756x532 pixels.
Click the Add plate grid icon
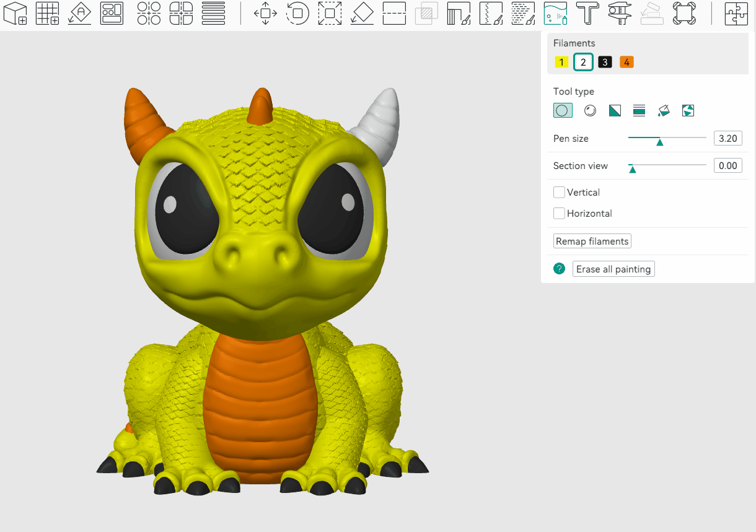click(x=47, y=13)
